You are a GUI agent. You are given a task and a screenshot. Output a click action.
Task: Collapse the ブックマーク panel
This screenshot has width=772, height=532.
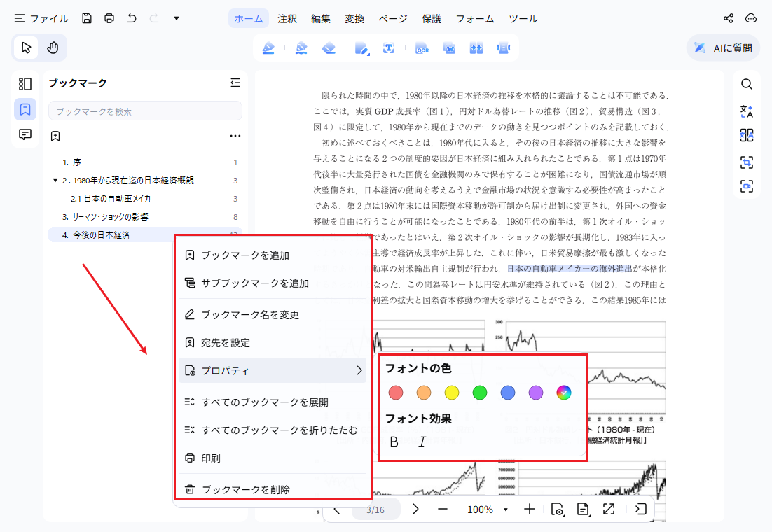(235, 83)
